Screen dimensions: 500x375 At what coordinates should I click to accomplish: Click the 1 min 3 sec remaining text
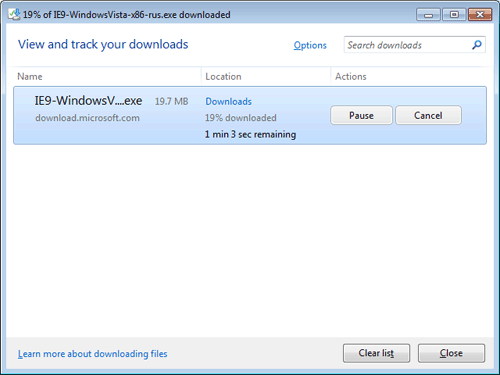[x=250, y=134]
